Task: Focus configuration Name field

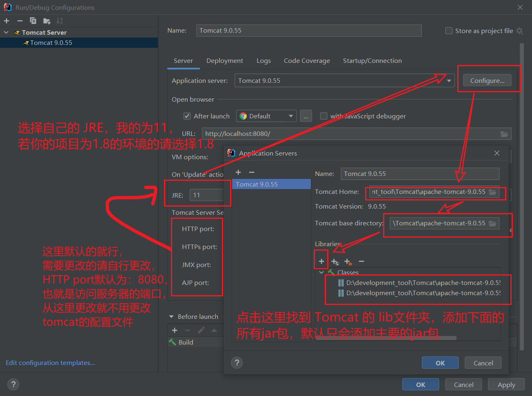Action: point(309,31)
